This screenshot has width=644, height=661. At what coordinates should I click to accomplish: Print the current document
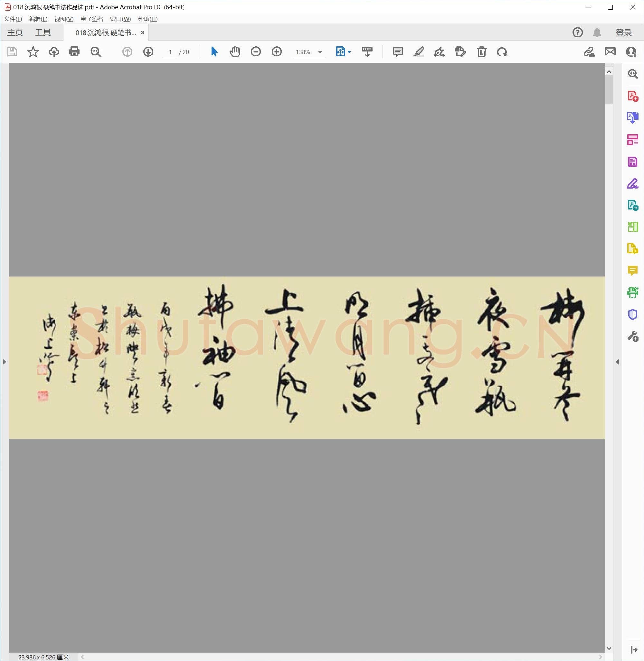pos(74,52)
